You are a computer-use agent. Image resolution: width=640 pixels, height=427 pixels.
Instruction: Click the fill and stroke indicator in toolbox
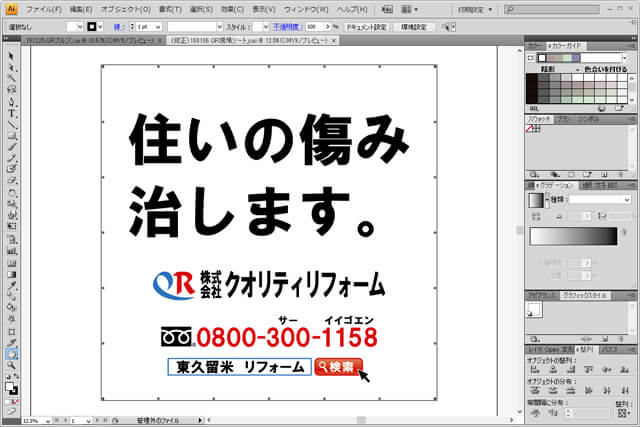(11, 388)
